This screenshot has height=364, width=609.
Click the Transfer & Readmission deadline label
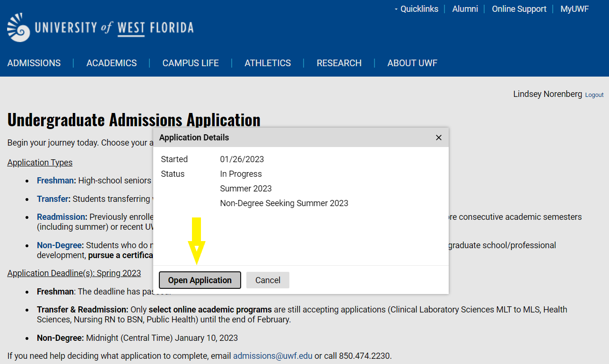(83, 310)
